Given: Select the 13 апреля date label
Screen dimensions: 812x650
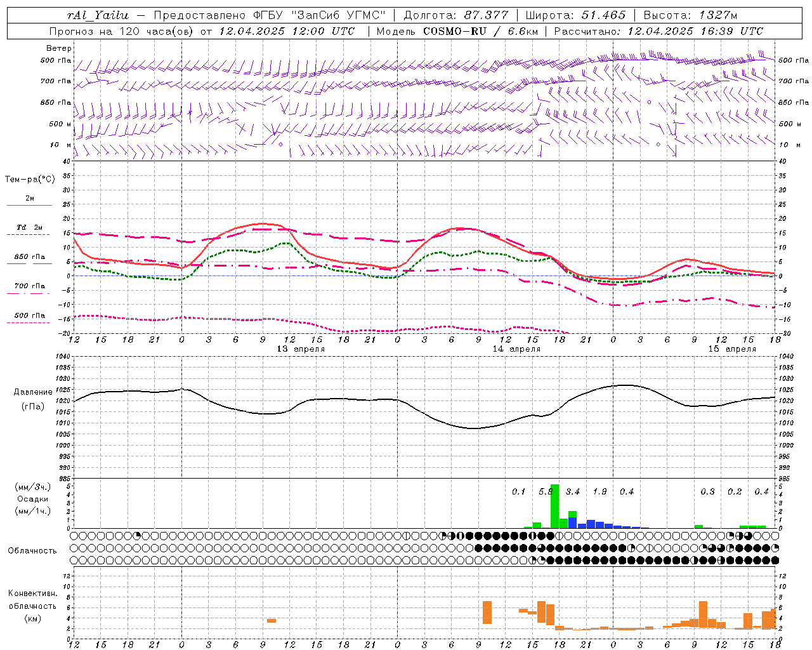Looking at the screenshot, I should [x=301, y=349].
